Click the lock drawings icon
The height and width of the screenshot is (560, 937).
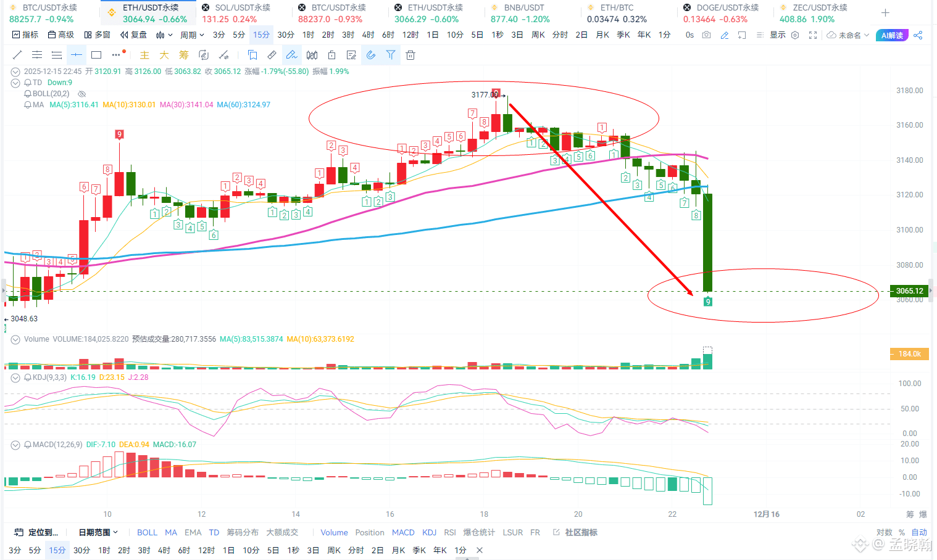[331, 55]
